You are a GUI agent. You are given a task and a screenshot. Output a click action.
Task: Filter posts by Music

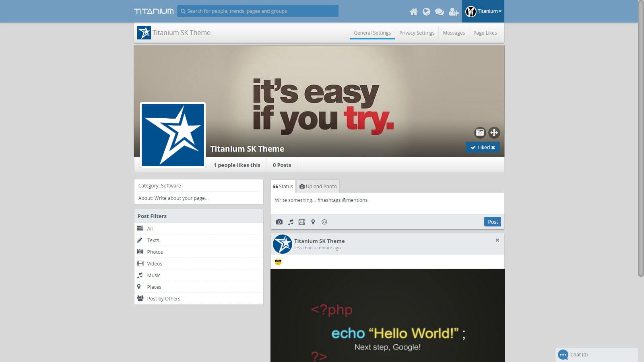(199, 275)
